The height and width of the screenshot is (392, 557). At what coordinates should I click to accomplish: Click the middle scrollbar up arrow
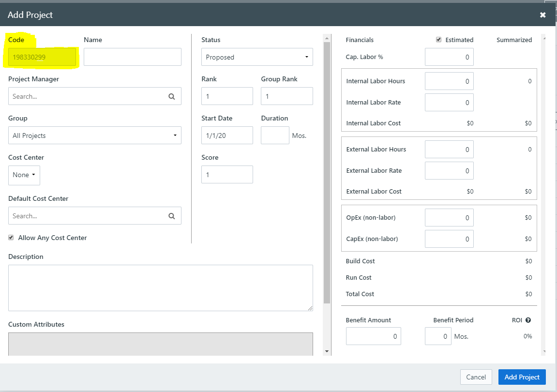click(x=327, y=38)
